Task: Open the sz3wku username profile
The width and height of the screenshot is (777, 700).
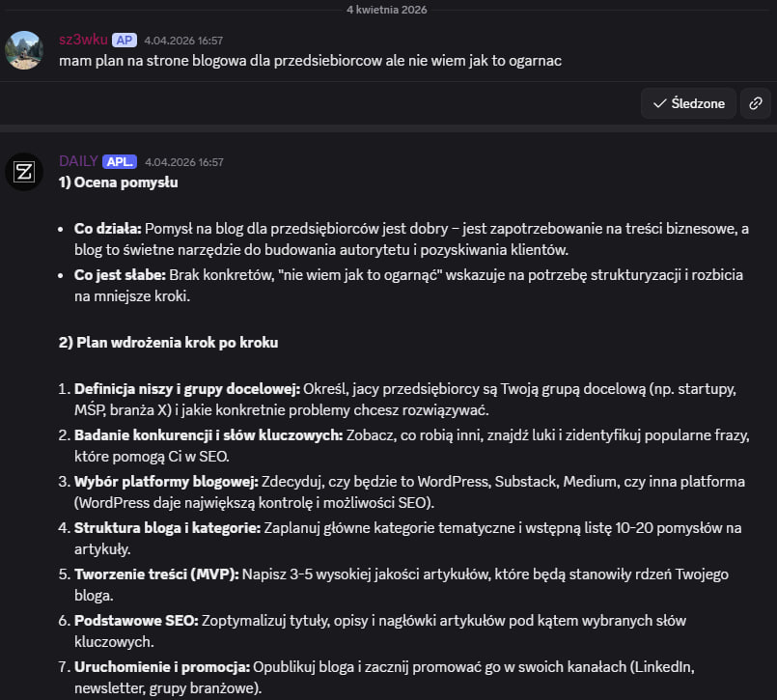Action: (x=82, y=40)
